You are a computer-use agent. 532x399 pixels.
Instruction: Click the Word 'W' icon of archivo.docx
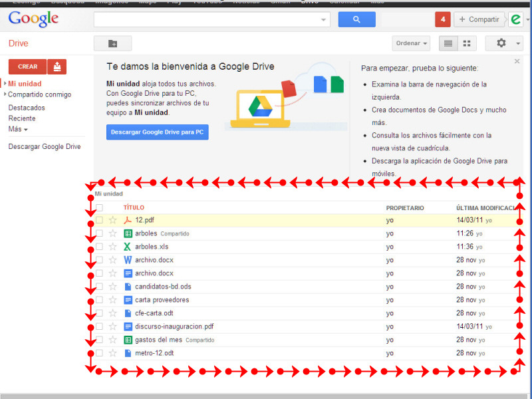pos(128,260)
